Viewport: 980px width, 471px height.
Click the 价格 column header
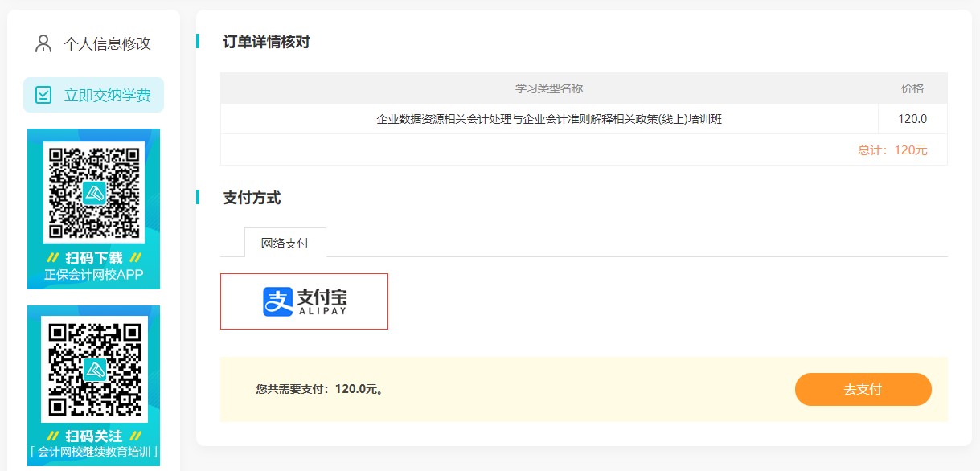point(912,88)
